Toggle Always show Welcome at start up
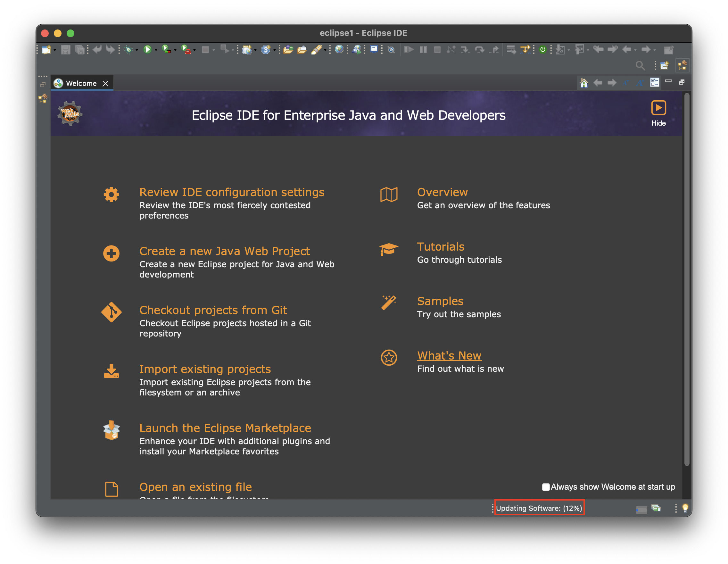The width and height of the screenshot is (728, 564). pos(546,487)
